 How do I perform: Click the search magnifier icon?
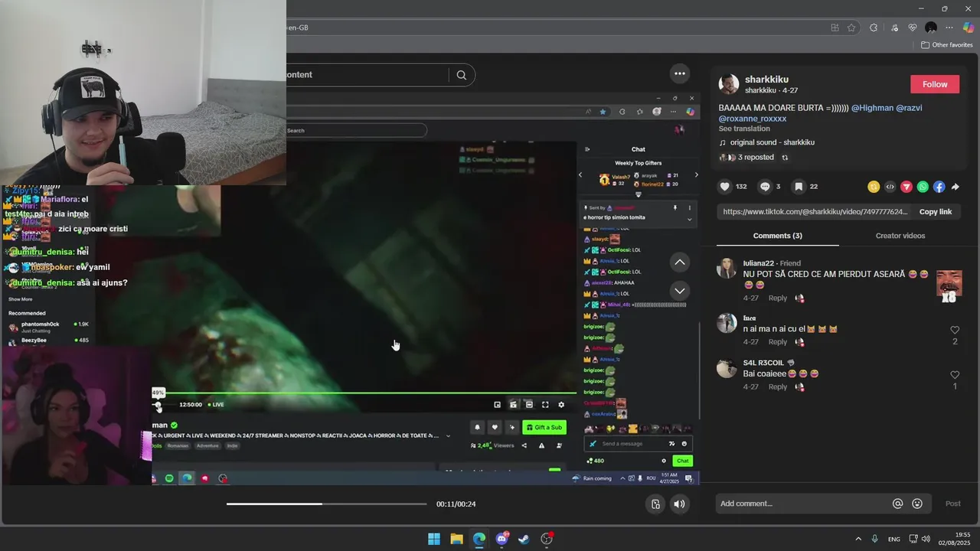[x=462, y=75]
